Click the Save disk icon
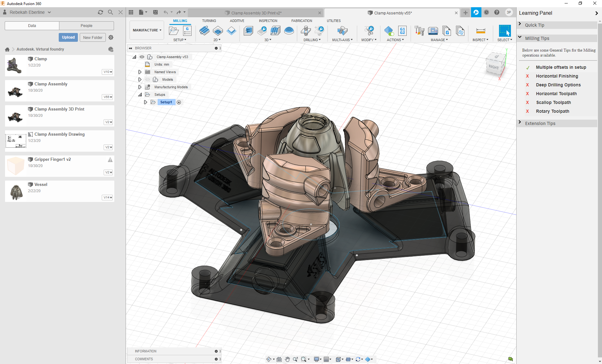The height and width of the screenshot is (364, 602). click(155, 12)
